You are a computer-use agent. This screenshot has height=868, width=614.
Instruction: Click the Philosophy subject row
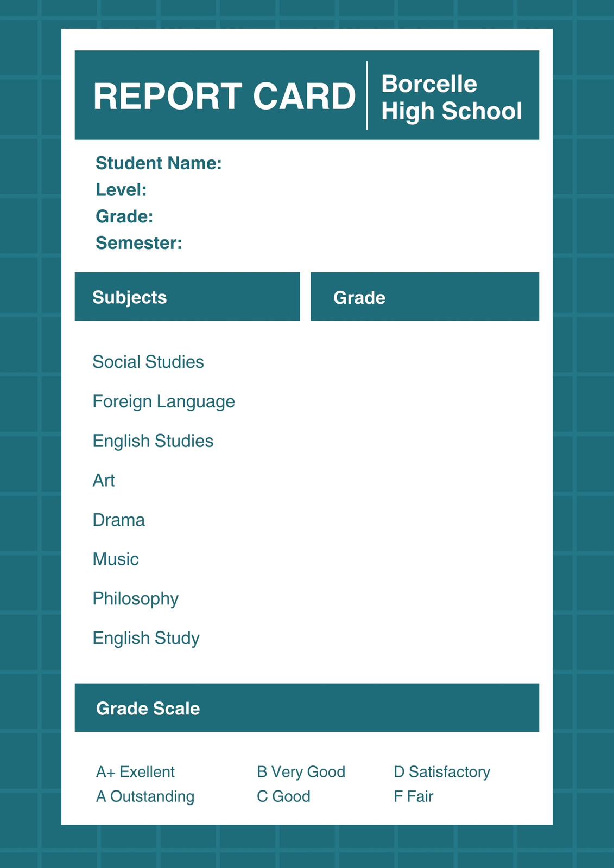pyautogui.click(x=136, y=599)
